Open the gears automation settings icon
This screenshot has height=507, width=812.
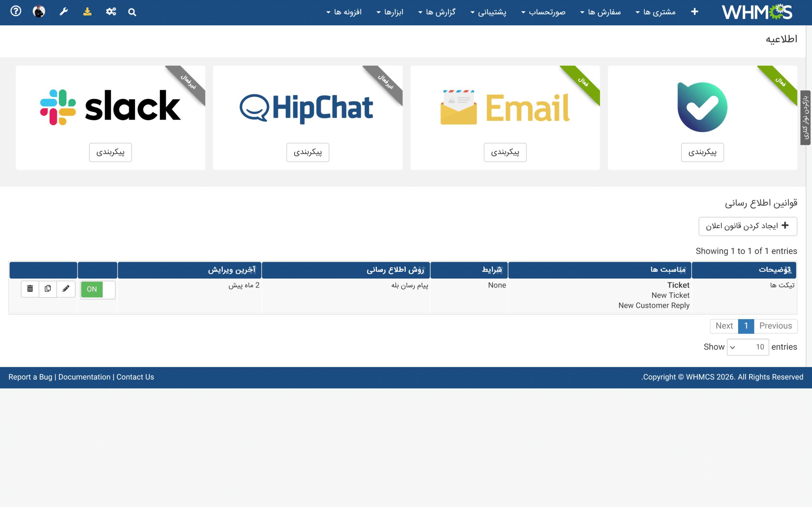pyautogui.click(x=111, y=12)
